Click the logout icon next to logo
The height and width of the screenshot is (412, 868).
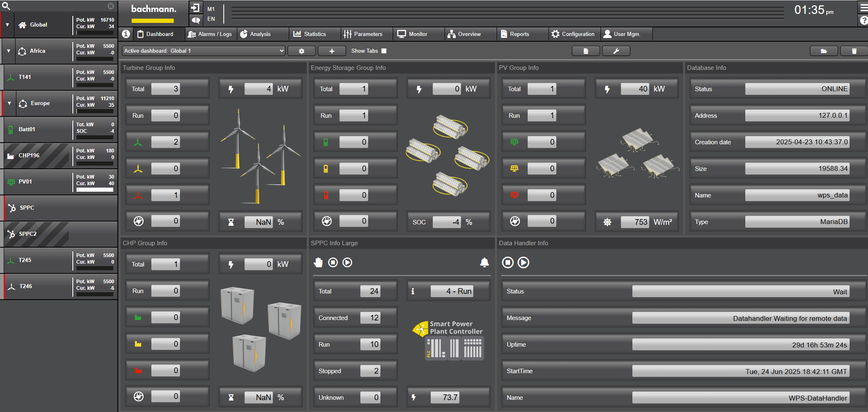point(195,8)
